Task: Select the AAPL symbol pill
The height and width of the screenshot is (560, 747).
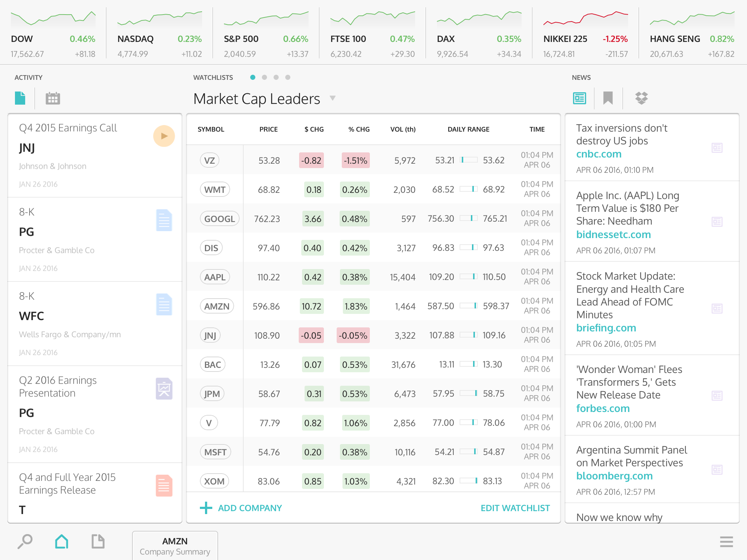Action: (215, 277)
